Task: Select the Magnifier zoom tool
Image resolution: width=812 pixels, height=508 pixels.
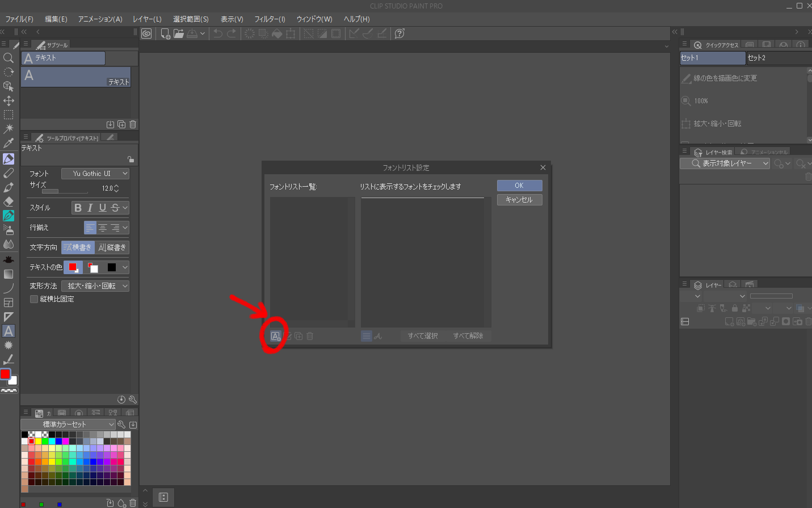Action: pos(9,58)
